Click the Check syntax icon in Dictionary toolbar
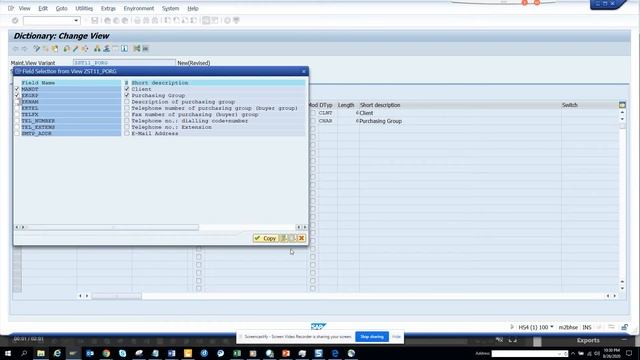Viewport: 640px width, 360px height. [x=67, y=49]
